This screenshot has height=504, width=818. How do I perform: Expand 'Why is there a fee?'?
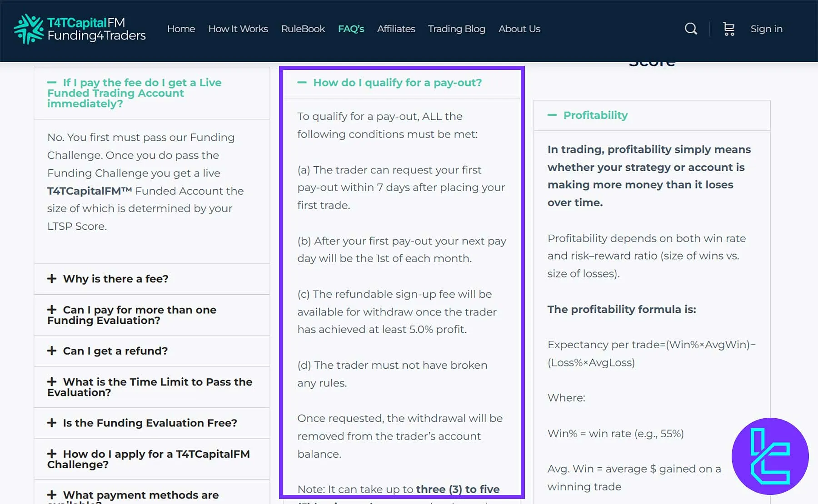point(115,278)
